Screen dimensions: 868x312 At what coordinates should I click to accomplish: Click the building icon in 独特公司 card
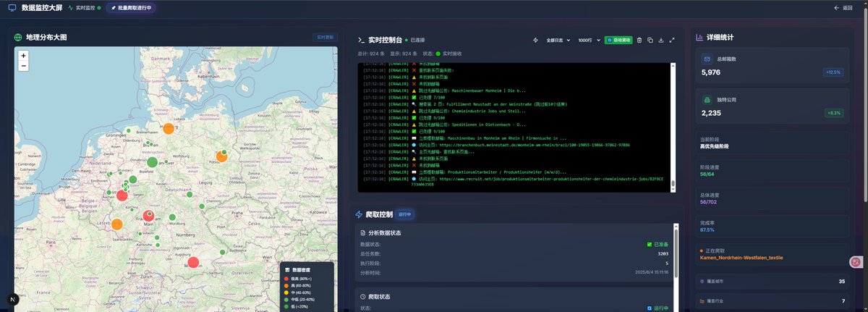(707, 98)
